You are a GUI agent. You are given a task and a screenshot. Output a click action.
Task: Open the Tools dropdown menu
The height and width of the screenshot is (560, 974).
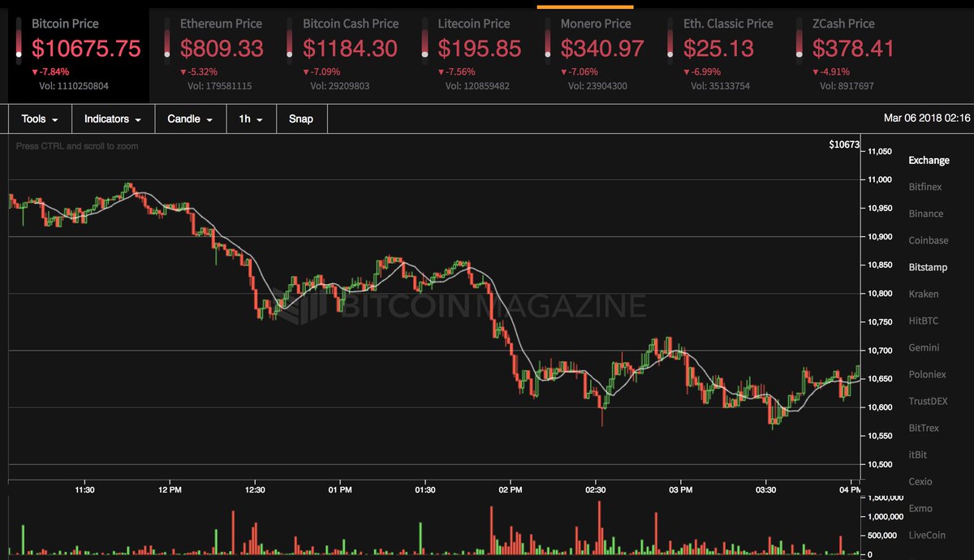(x=40, y=118)
